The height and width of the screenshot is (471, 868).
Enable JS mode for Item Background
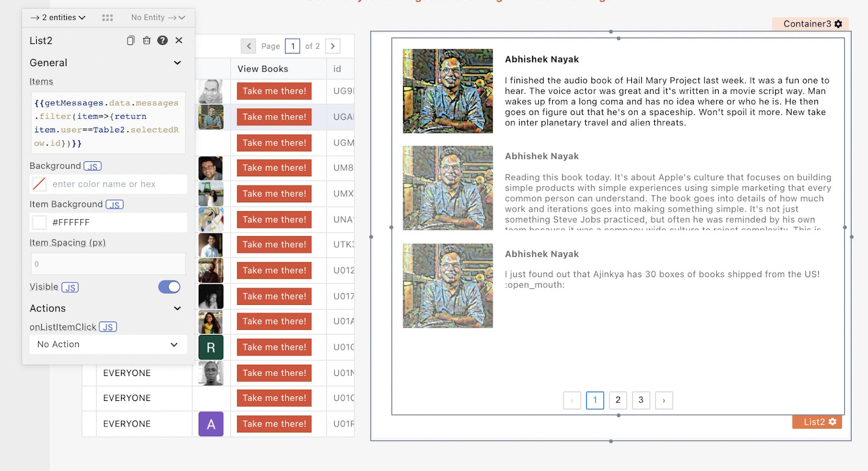(114, 205)
